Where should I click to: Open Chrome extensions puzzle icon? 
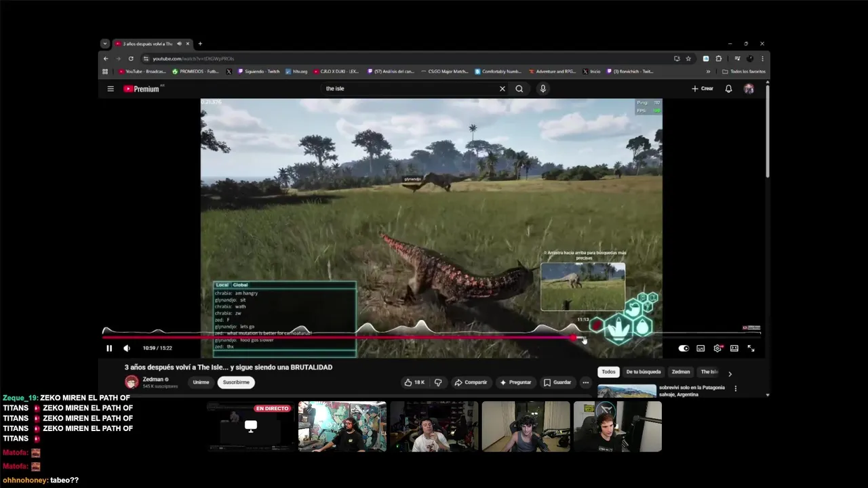719,59
